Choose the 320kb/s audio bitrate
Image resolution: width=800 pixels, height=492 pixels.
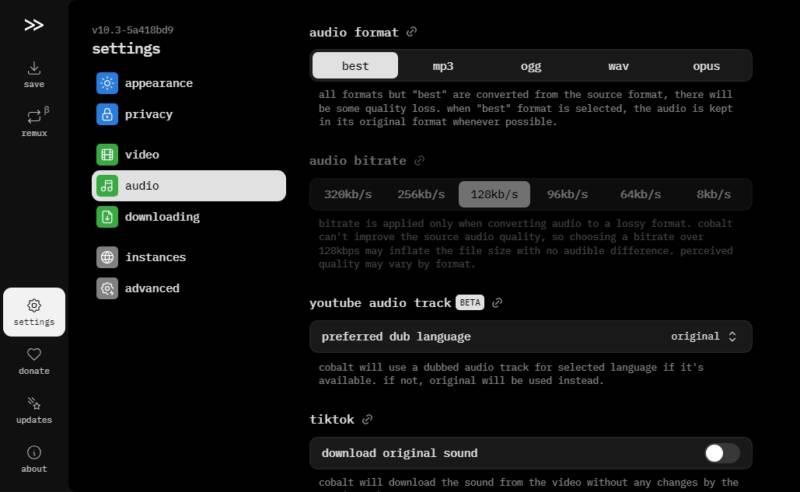point(348,194)
